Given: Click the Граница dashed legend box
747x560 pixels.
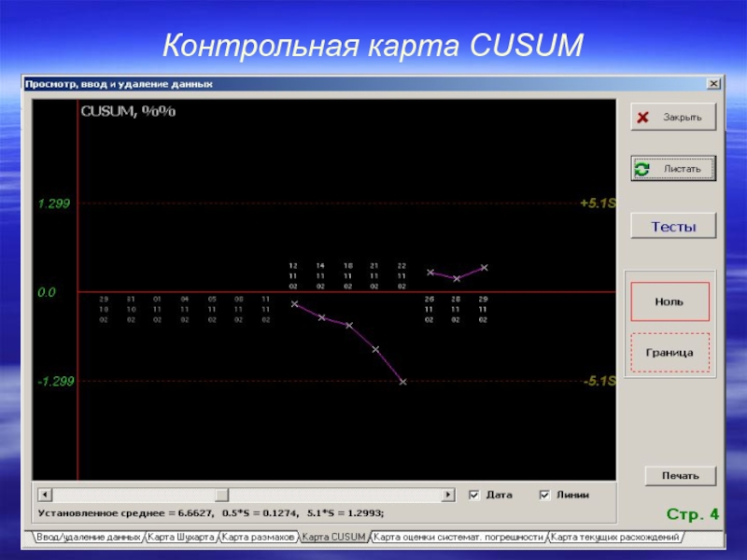Looking at the screenshot, I should pos(669,353).
